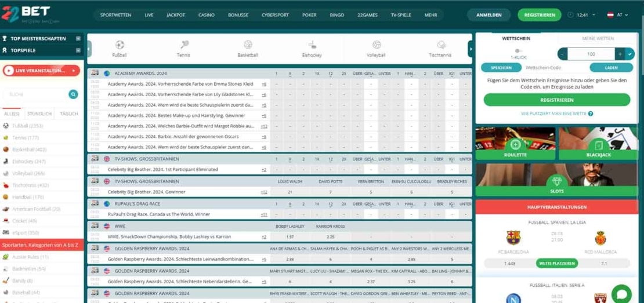The width and height of the screenshot is (644, 303).
Task: Click the help icon beside 'Wie platziert man eine Wette'
Action: (590, 114)
